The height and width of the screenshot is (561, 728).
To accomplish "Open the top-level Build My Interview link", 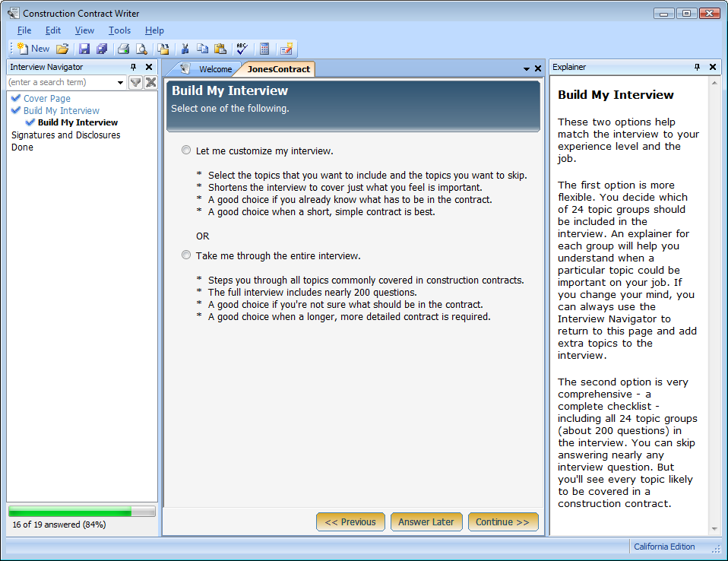I will (x=62, y=110).
